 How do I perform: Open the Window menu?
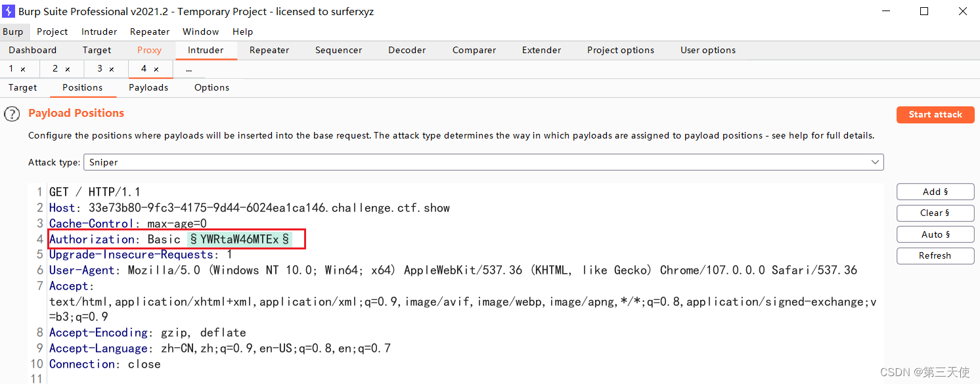tap(201, 32)
